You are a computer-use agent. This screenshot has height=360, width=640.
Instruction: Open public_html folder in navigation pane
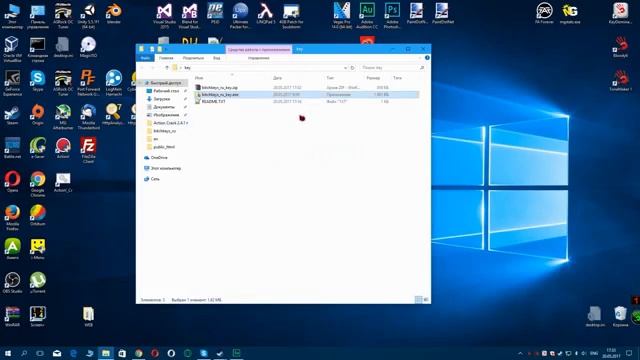pos(163,147)
